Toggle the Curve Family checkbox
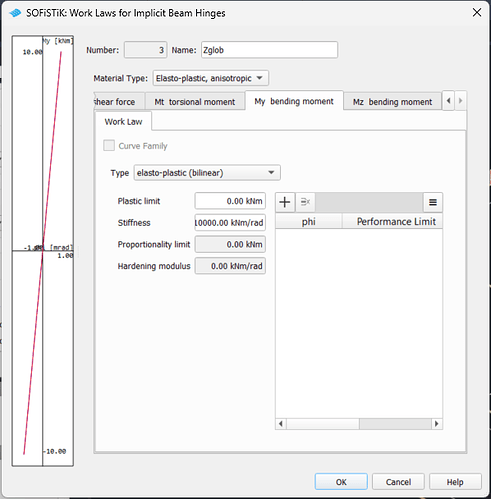The height and width of the screenshot is (499, 491). click(109, 146)
